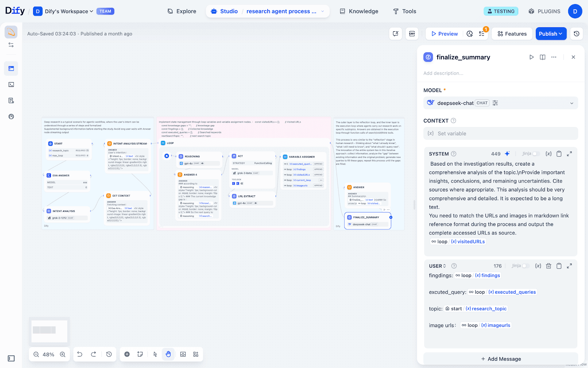Click the zoom in magnifier icon

[63, 354]
